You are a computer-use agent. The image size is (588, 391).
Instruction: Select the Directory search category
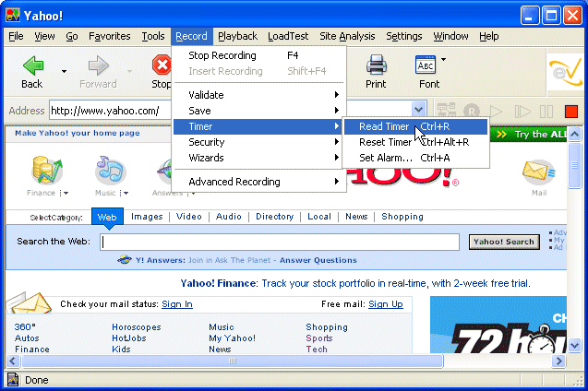point(274,217)
